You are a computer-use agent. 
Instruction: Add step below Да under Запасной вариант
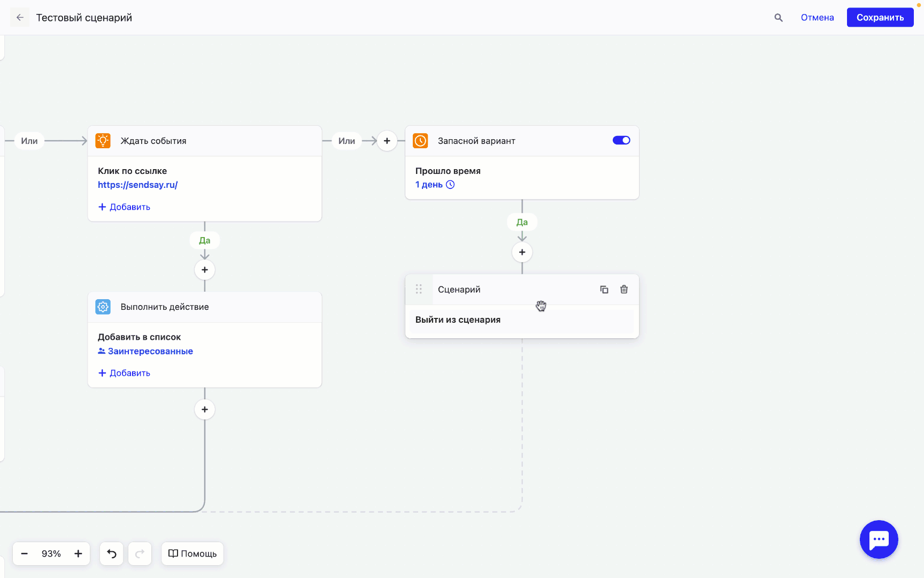[x=522, y=252]
